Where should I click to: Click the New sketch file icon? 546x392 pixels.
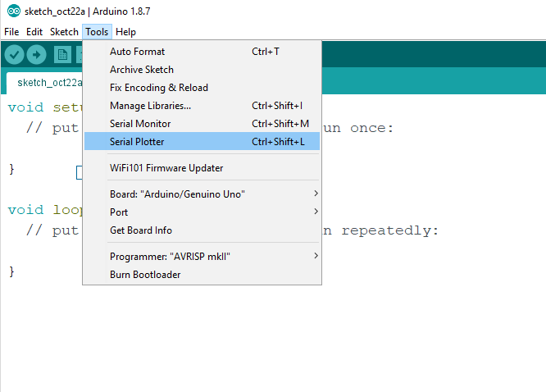62,55
